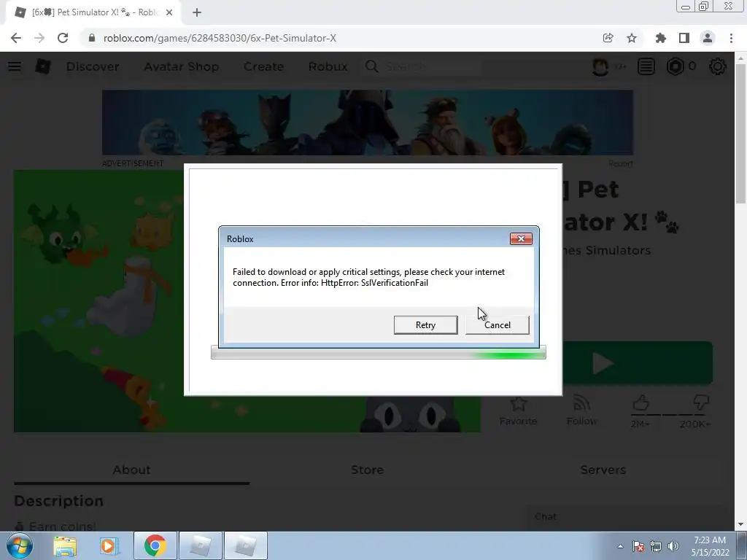The image size is (747, 560).
Task: Click the Follow feed icon
Action: pyautogui.click(x=581, y=403)
